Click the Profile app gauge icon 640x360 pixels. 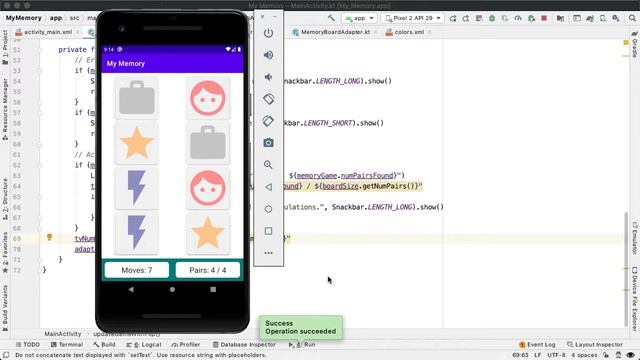tap(518, 18)
